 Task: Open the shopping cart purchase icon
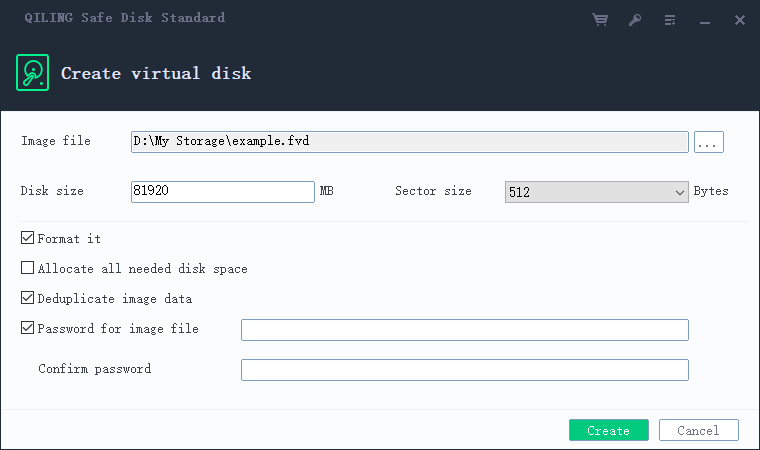pos(600,20)
